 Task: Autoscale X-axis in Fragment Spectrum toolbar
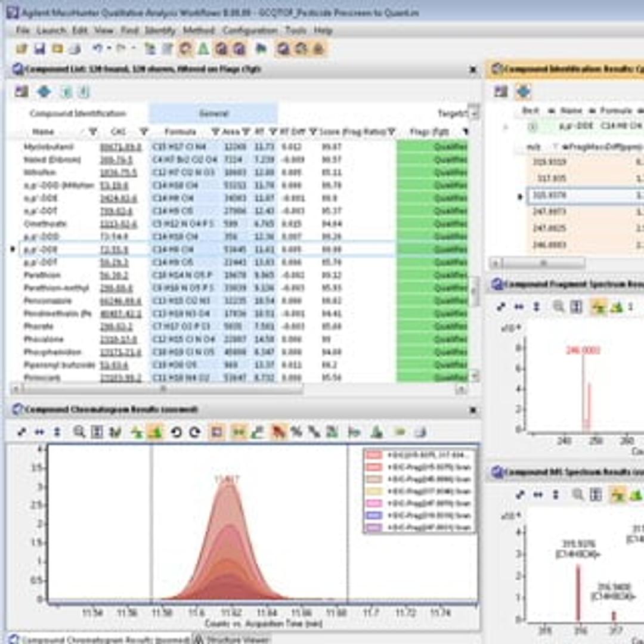pyautogui.click(x=519, y=307)
